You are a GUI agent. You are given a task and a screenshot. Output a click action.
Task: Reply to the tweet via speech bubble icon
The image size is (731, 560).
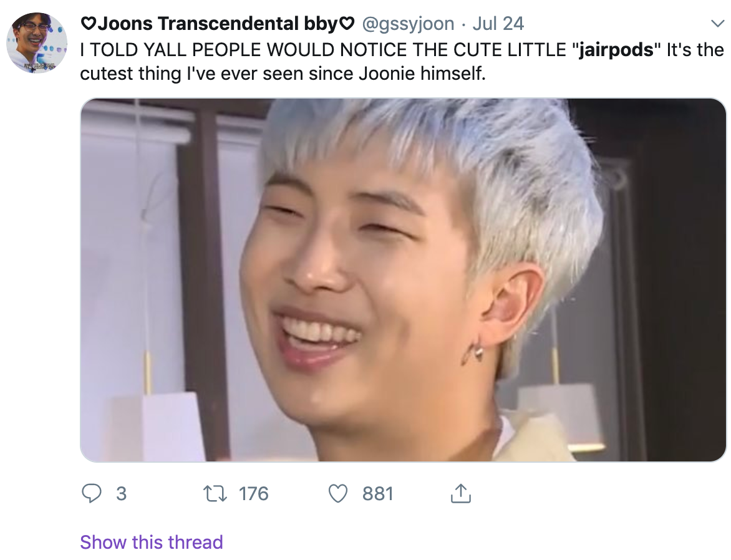[x=91, y=493]
